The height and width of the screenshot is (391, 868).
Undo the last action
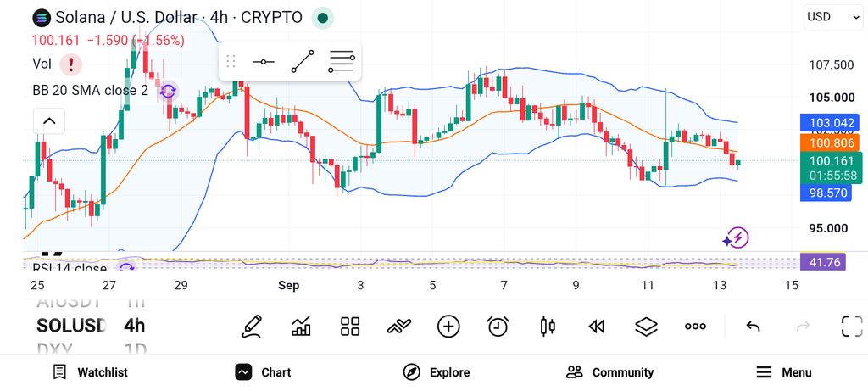tap(753, 327)
